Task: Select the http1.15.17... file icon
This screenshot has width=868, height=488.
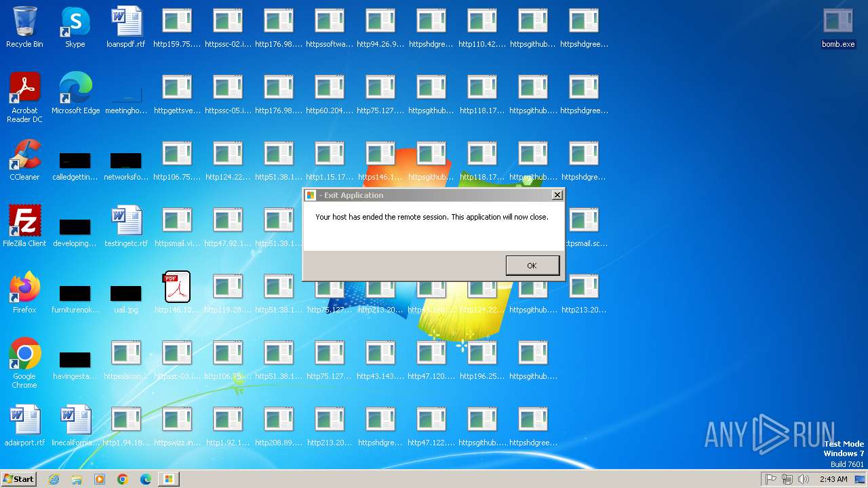Action: 330,160
